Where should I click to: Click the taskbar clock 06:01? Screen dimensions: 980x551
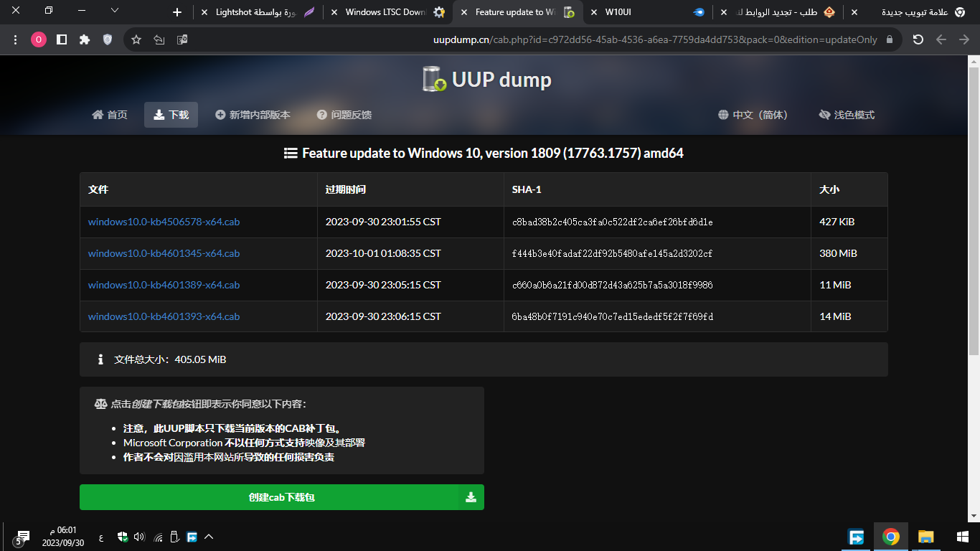click(63, 537)
